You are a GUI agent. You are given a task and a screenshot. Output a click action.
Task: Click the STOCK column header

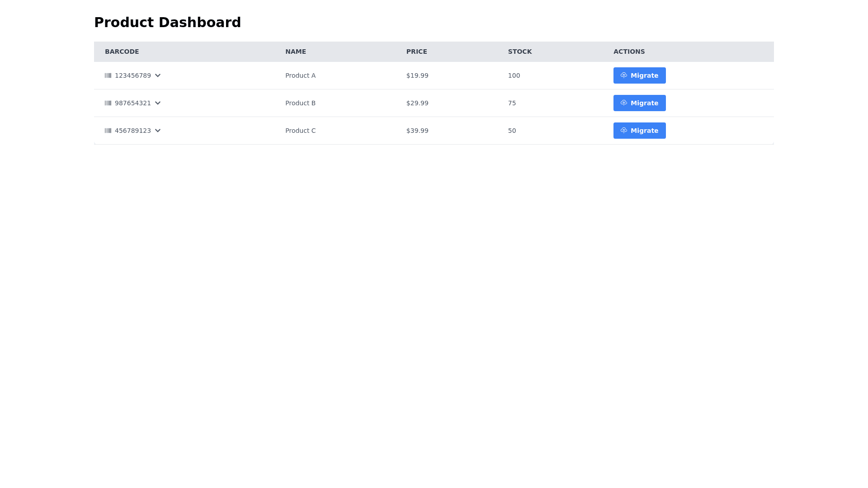point(519,52)
